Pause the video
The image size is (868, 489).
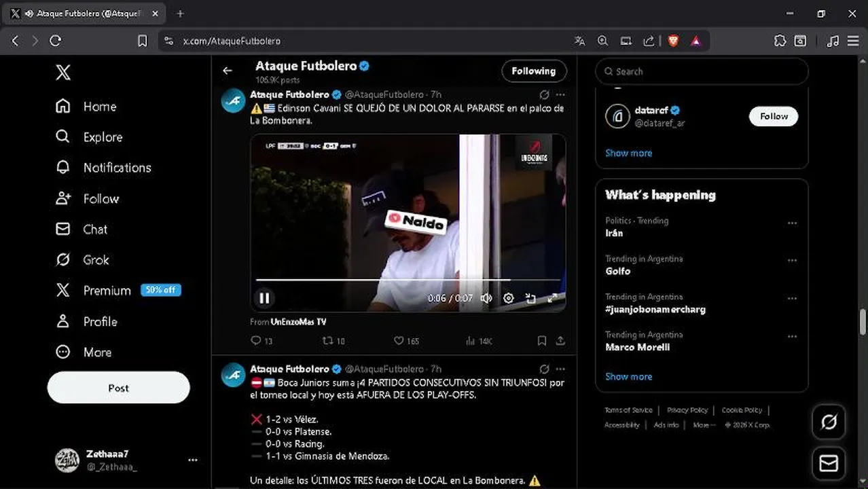[x=264, y=297]
